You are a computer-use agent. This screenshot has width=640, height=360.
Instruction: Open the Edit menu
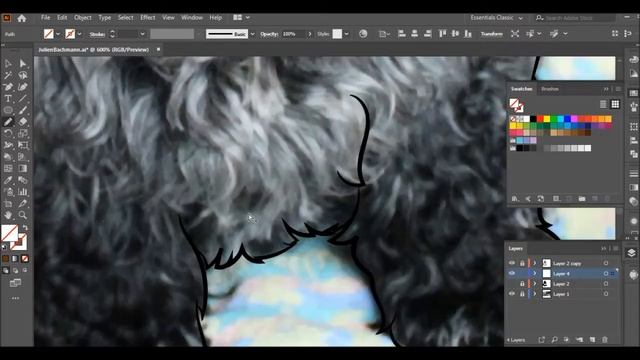click(x=62, y=18)
